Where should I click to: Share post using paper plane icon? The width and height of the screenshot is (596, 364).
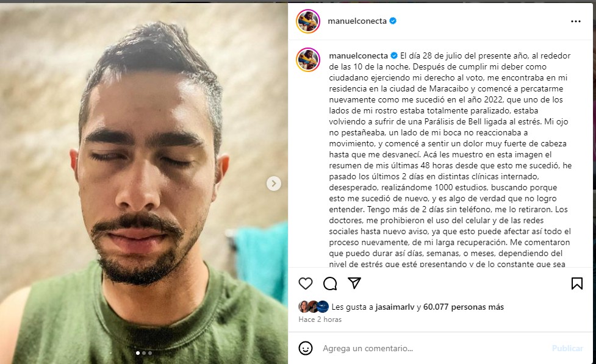pos(354,283)
